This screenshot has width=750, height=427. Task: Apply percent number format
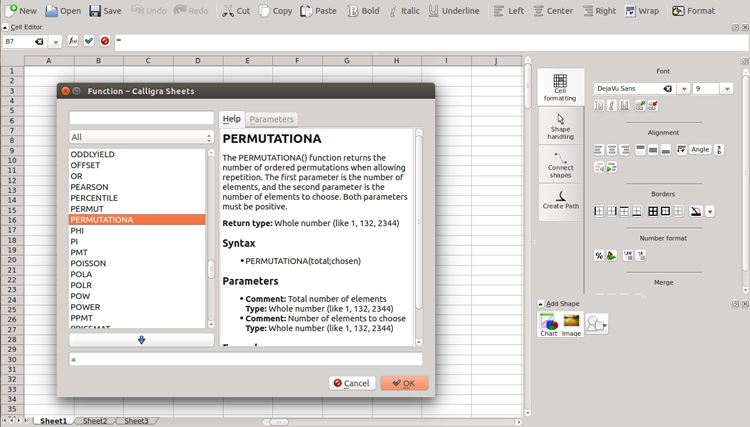pos(599,256)
